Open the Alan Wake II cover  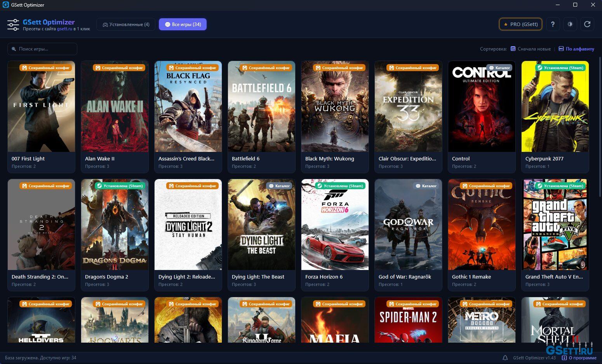[115, 106]
